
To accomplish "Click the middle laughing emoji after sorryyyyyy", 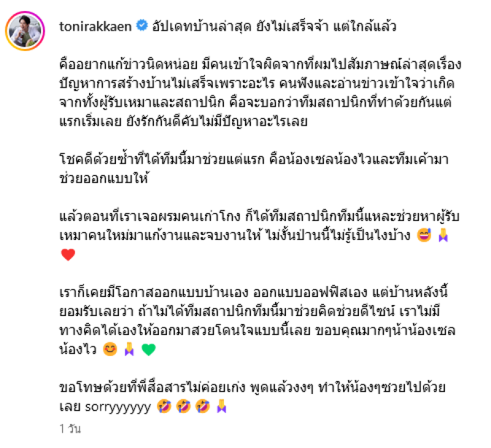I will click(184, 406).
